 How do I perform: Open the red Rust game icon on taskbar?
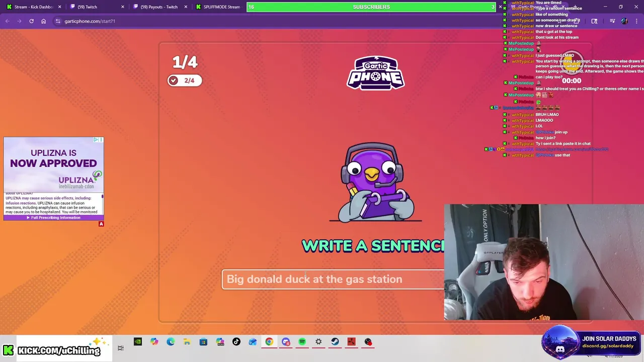351,342
